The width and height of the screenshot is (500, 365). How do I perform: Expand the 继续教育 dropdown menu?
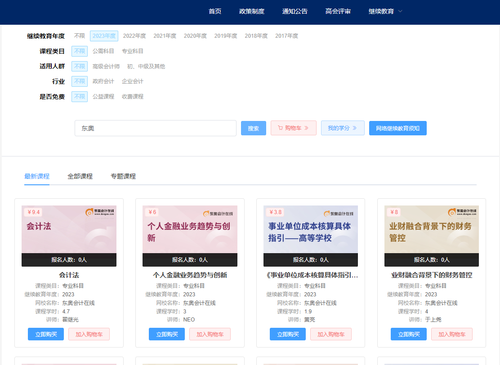[x=385, y=11]
